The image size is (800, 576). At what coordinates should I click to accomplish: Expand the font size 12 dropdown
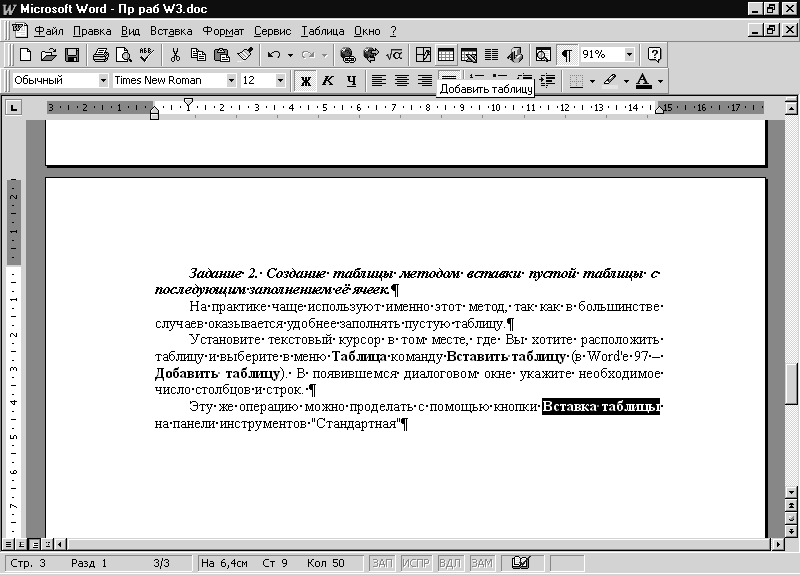click(280, 80)
